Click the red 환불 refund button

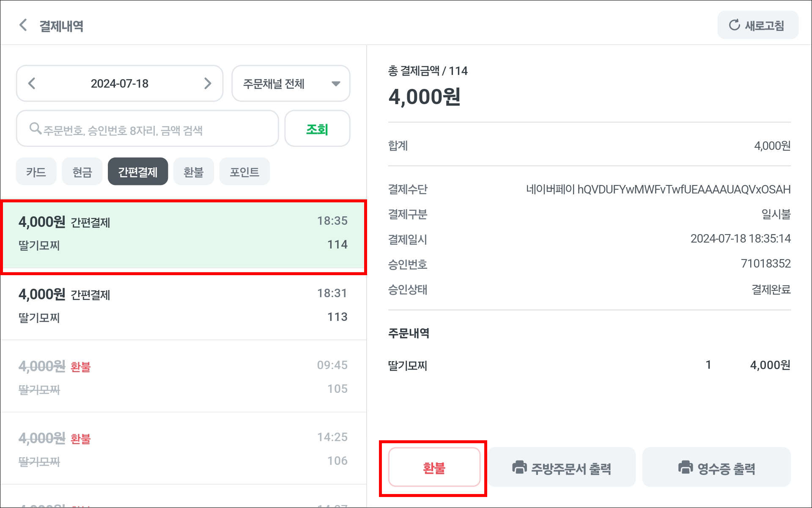pyautogui.click(x=434, y=468)
